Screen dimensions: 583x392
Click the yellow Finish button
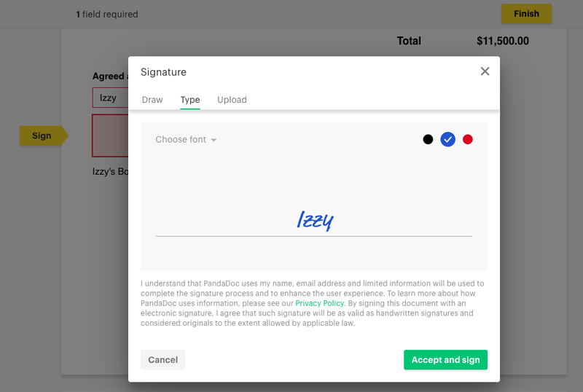[x=526, y=14]
